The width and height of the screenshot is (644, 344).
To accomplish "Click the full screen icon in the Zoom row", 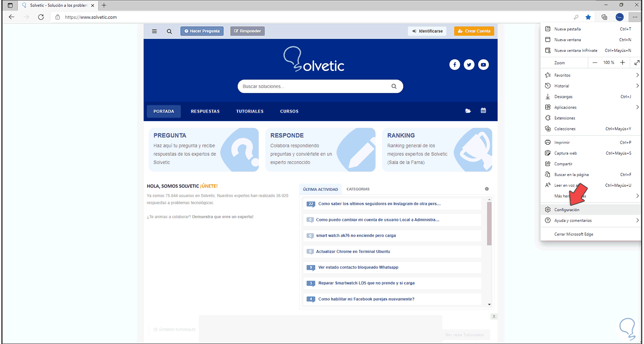I will [x=637, y=63].
